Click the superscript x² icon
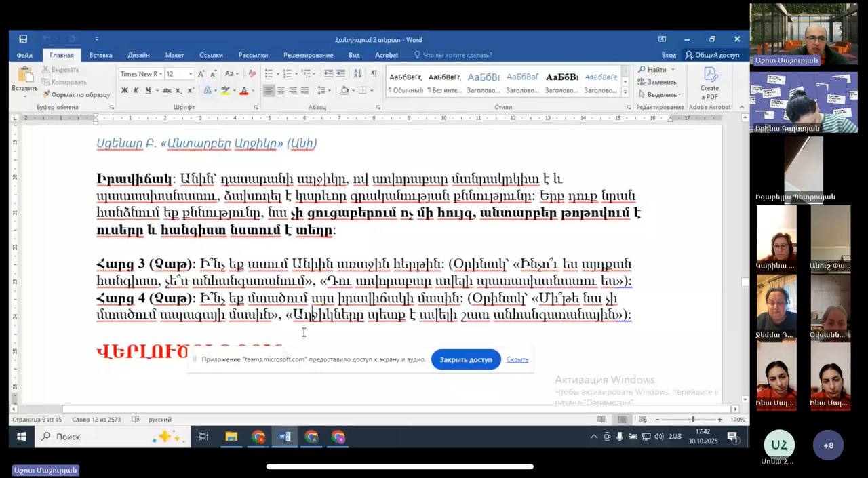The image size is (868, 478). coord(191,91)
